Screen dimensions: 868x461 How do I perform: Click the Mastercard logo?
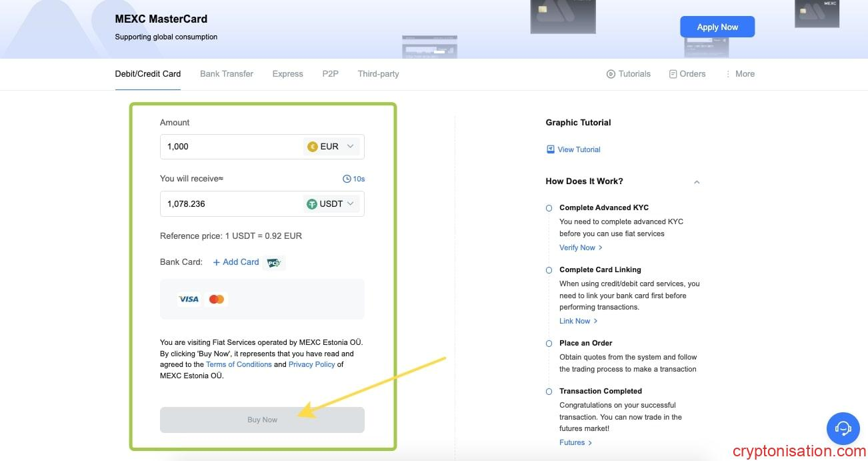point(217,299)
